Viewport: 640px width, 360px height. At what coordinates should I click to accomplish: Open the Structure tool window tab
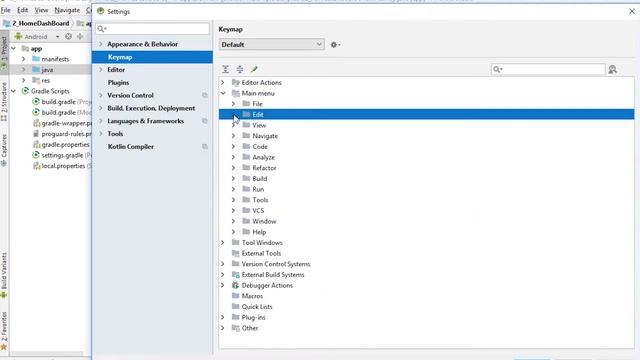coord(4,102)
